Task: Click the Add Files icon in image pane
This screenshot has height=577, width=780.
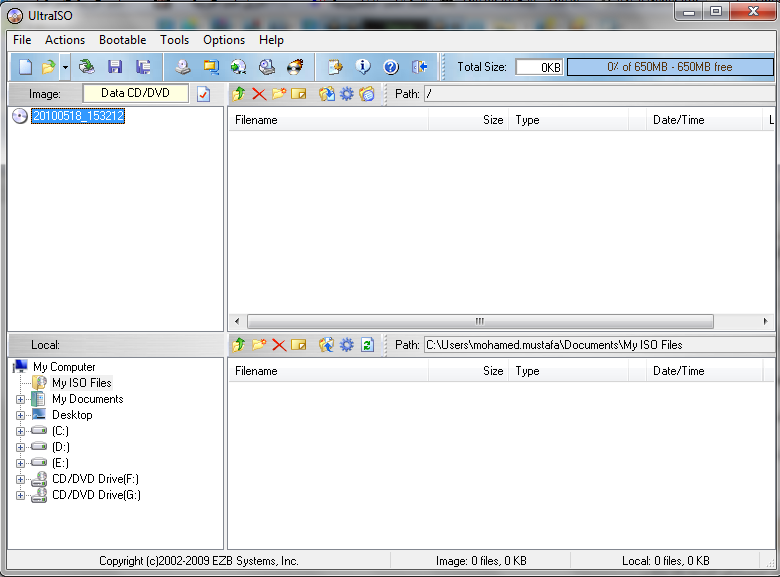Action: tap(326, 94)
